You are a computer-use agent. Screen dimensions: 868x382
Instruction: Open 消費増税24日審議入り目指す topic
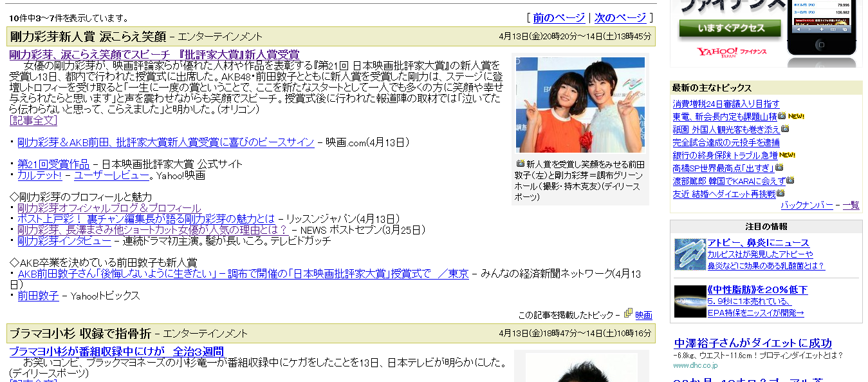[x=726, y=104]
